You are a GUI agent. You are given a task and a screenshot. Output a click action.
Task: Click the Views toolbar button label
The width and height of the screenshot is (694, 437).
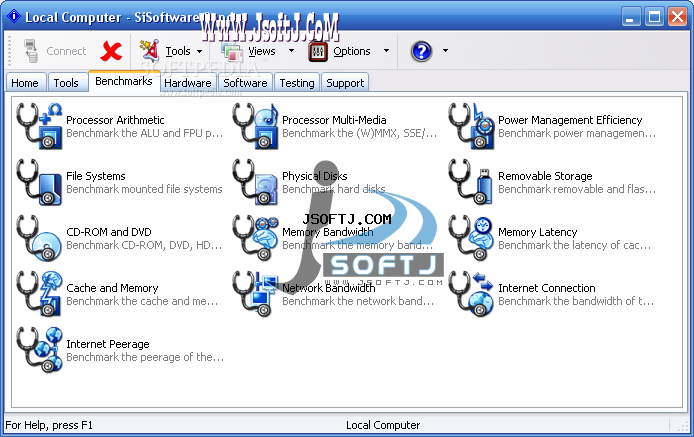click(x=262, y=51)
